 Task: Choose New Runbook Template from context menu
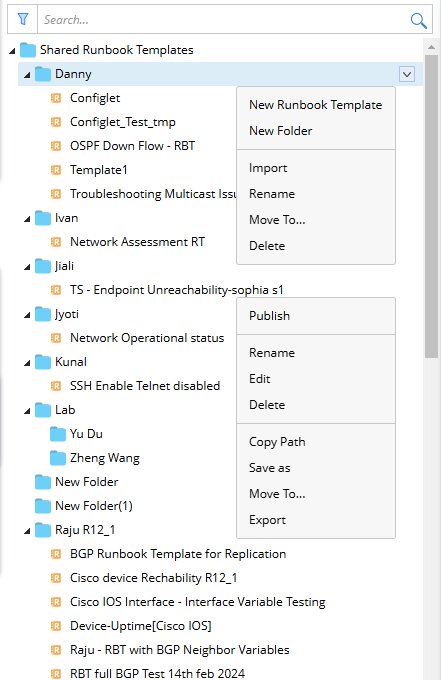(x=316, y=105)
